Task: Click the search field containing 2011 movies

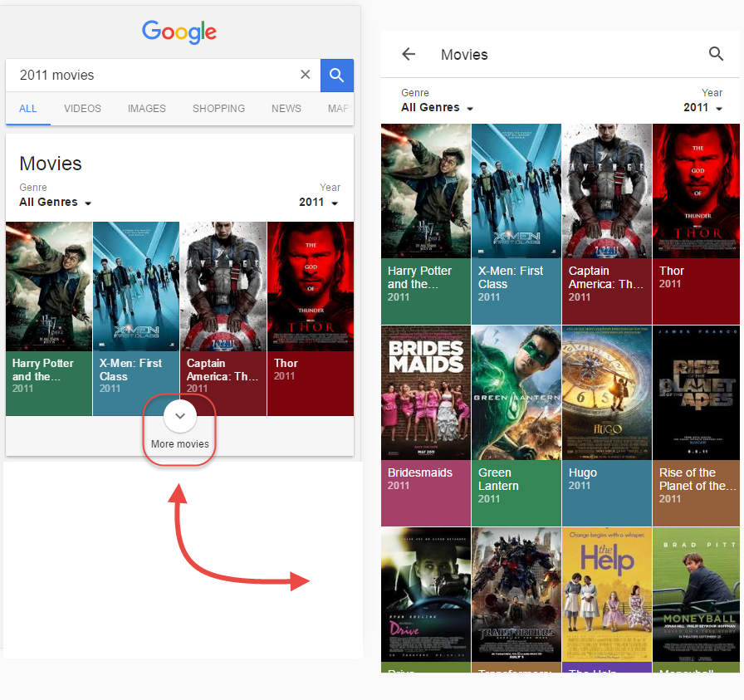Action: tap(149, 76)
